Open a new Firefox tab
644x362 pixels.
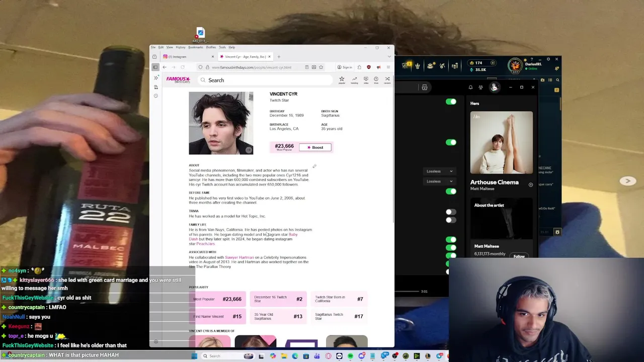point(279,56)
